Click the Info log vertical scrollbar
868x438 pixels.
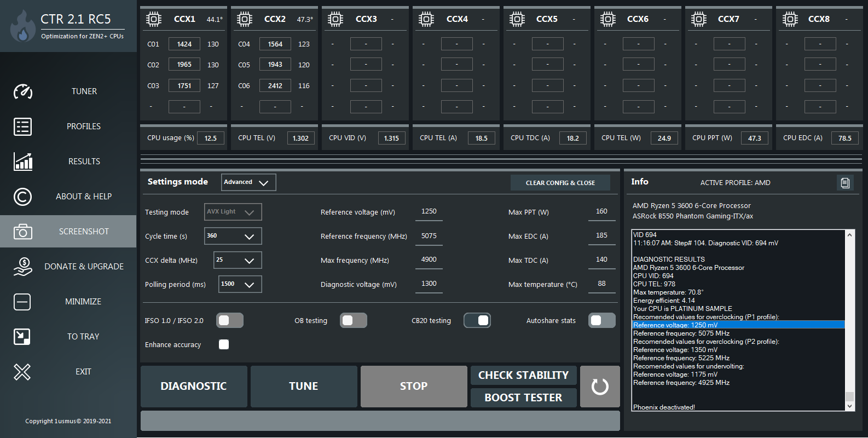coord(849,320)
